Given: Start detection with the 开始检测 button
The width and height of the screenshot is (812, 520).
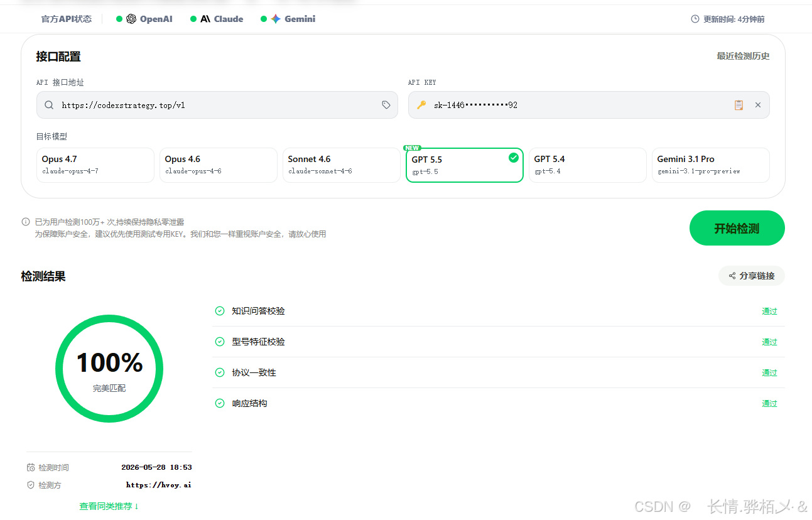Looking at the screenshot, I should (x=737, y=228).
